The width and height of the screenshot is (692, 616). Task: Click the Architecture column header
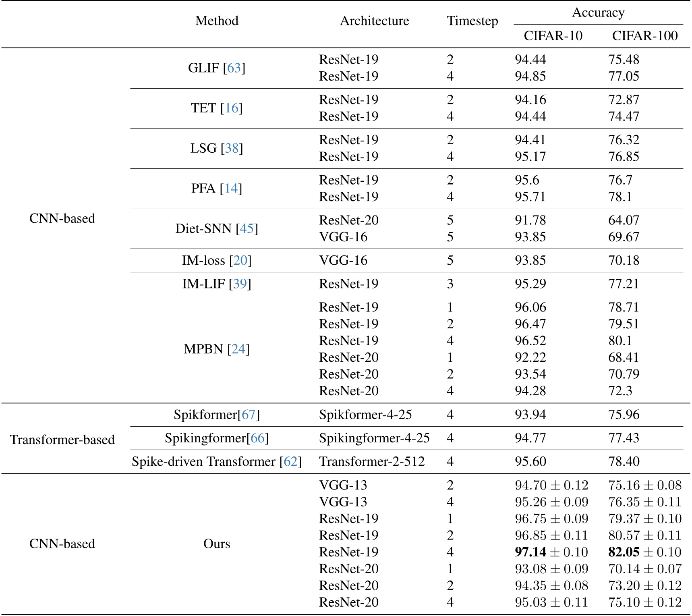374,21
